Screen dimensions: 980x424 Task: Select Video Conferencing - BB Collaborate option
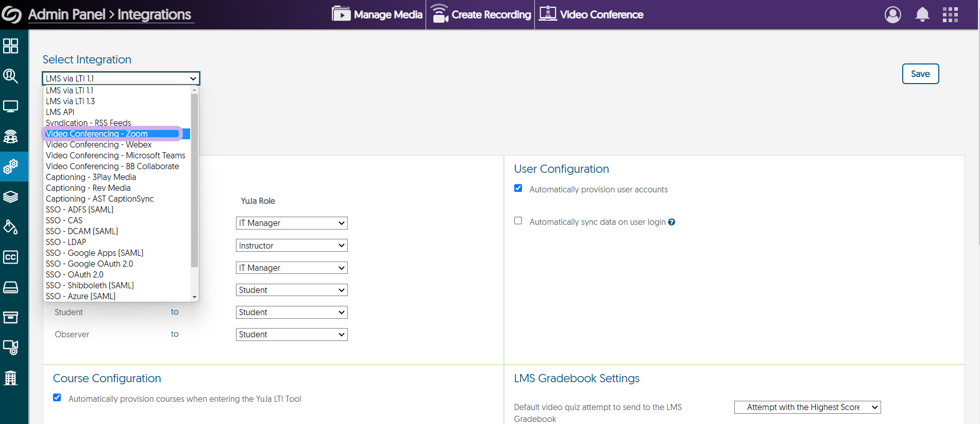[x=117, y=166]
